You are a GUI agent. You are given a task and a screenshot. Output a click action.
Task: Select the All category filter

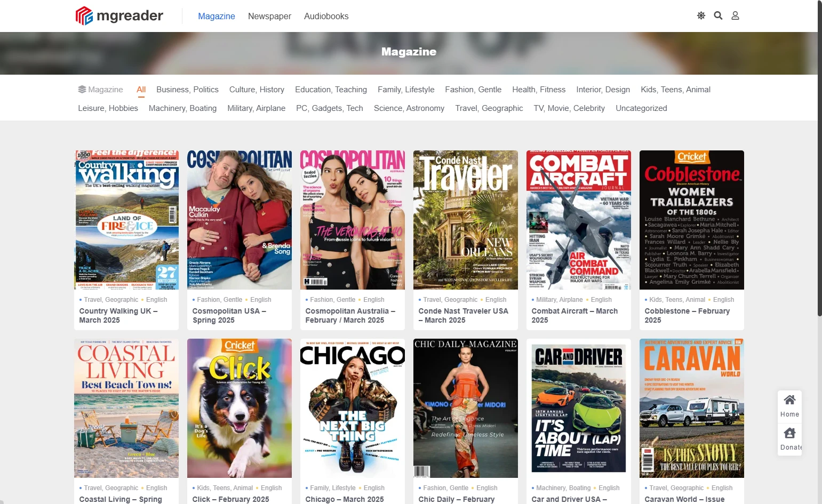point(141,90)
